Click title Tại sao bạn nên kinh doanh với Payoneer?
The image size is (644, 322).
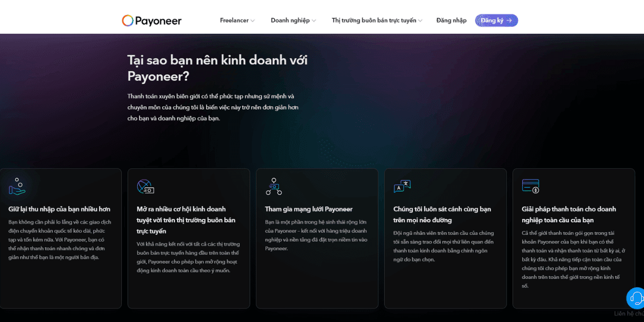[x=217, y=68]
